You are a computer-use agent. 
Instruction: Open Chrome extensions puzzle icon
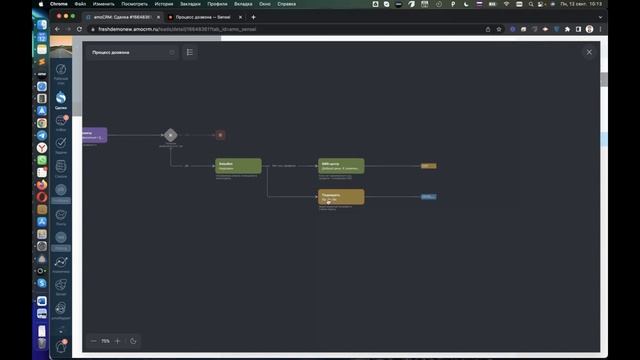567,29
